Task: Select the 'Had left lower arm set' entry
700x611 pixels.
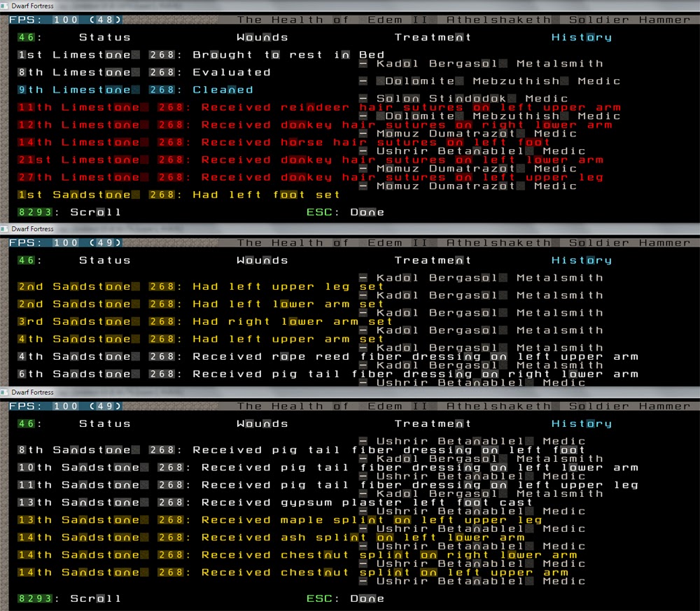Action: (x=201, y=304)
